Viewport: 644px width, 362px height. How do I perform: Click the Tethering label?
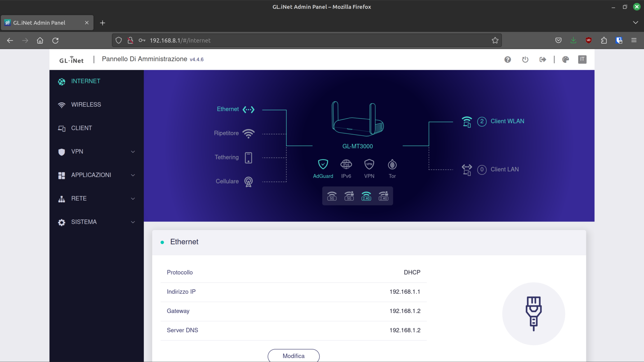pos(227,157)
